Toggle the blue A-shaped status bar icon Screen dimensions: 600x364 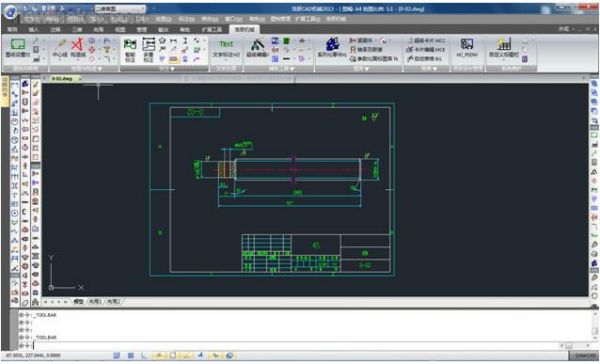tap(201, 356)
